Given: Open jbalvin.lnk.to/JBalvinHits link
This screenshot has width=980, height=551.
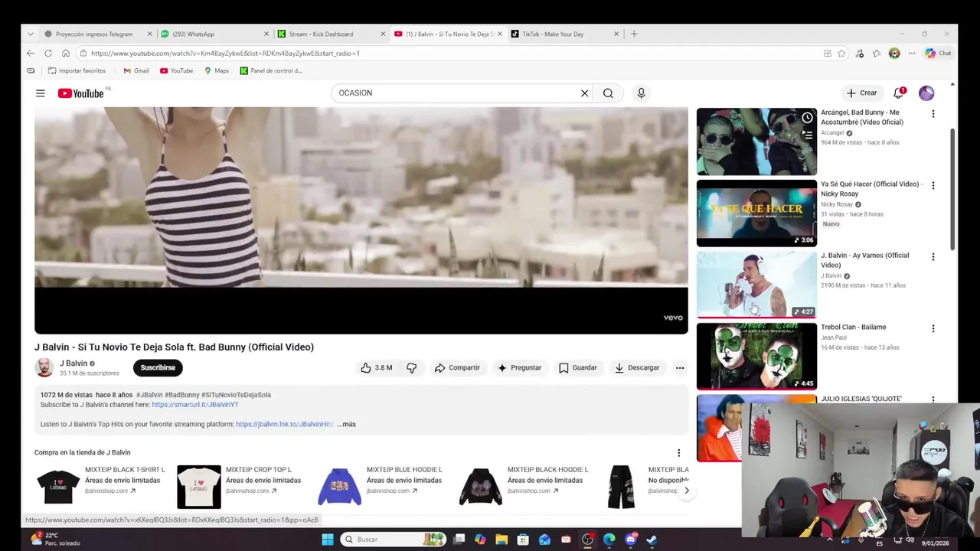Looking at the screenshot, I should click(284, 424).
